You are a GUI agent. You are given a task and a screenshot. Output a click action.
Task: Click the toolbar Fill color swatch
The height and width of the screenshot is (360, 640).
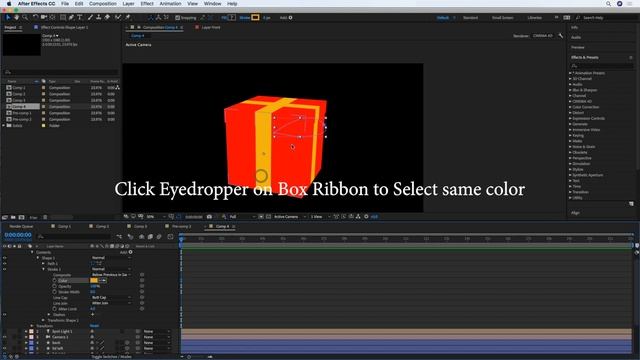coord(231,18)
